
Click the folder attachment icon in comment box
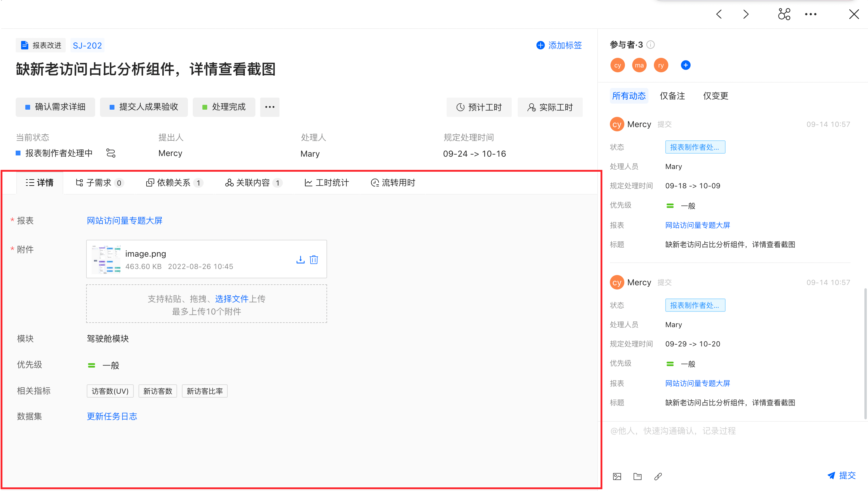click(x=637, y=476)
